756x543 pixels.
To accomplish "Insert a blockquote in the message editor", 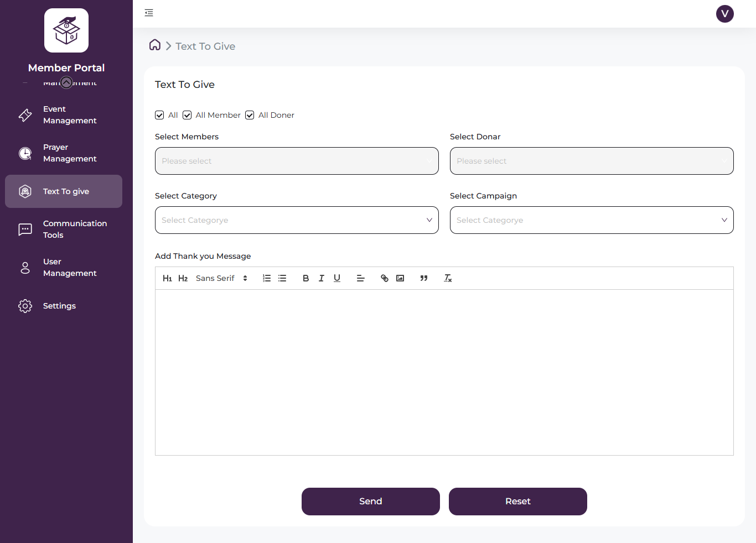I will tap(424, 278).
